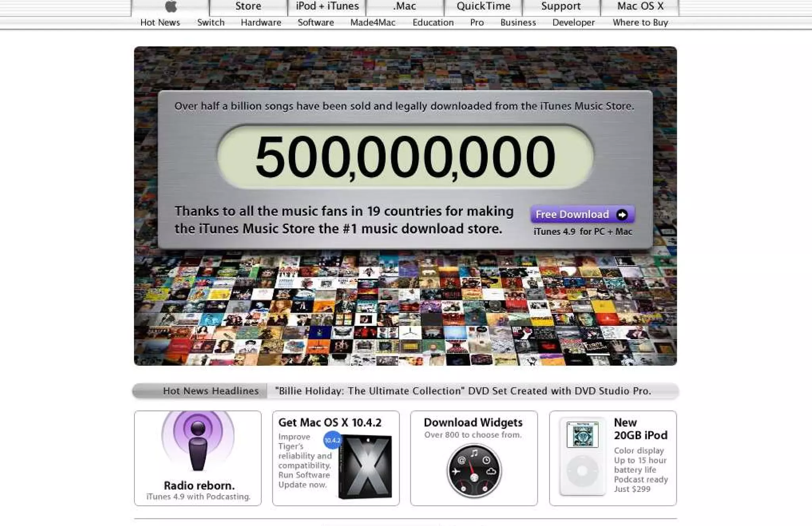Open the Made4Mac link
812x526 pixels.
(373, 23)
